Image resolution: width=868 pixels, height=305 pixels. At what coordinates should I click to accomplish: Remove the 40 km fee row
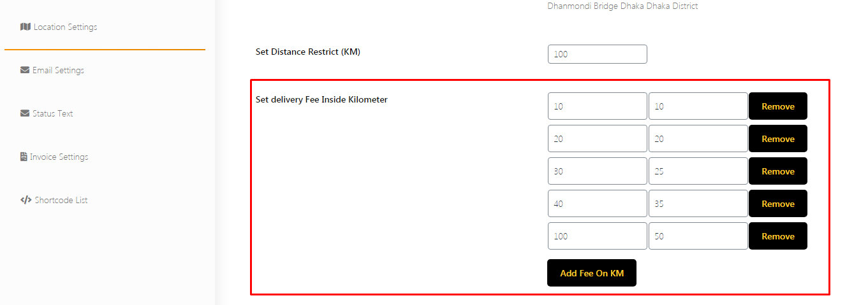pyautogui.click(x=777, y=204)
